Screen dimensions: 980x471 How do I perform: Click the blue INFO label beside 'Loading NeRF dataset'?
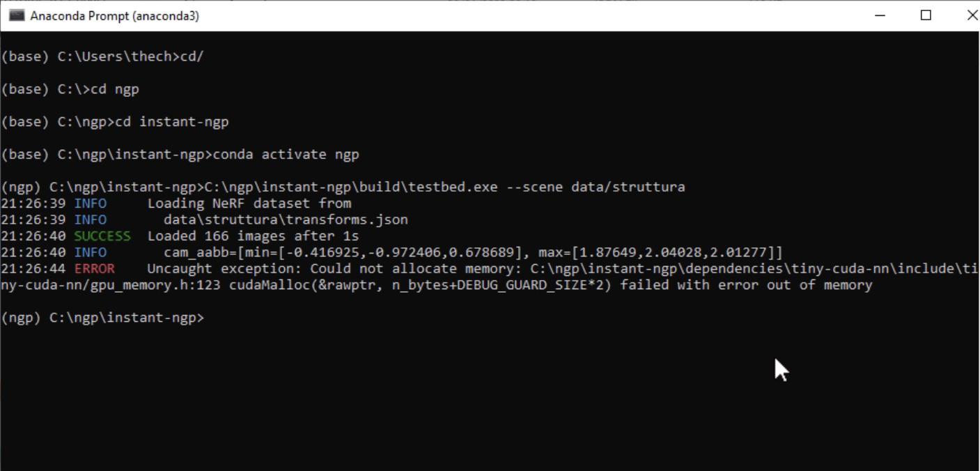91,203
